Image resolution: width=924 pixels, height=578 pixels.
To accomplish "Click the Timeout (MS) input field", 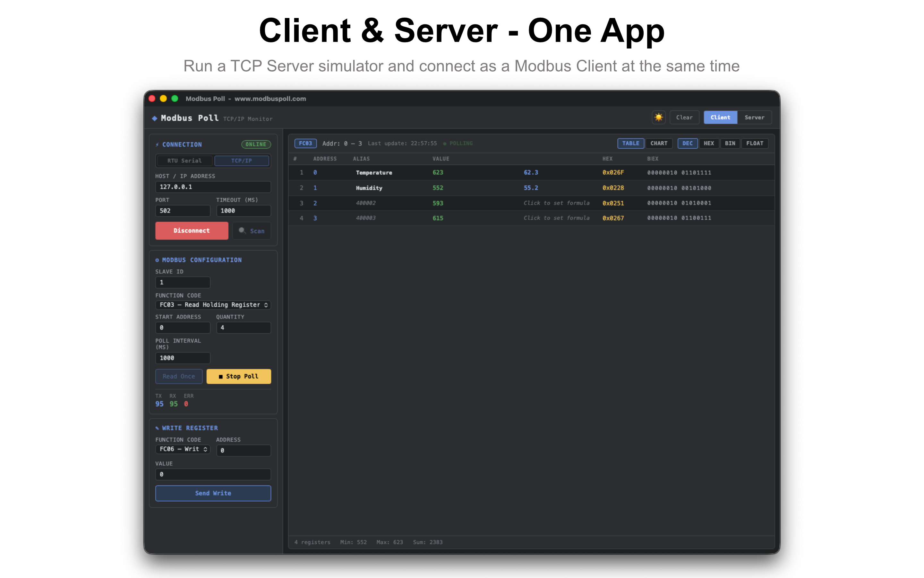I will point(244,211).
